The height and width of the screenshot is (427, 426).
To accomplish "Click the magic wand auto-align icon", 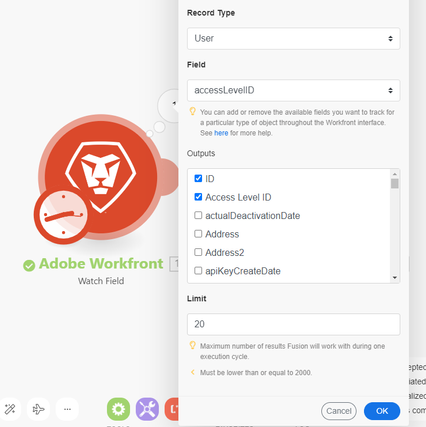I will click(x=10, y=409).
